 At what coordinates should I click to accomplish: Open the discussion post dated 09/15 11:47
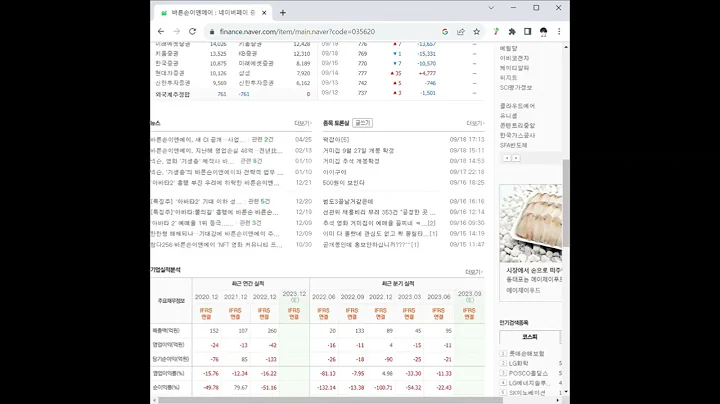pyautogui.click(x=371, y=245)
